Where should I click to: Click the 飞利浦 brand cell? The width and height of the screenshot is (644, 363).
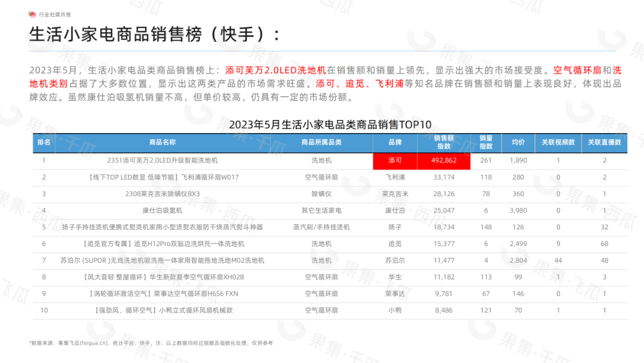point(395,177)
